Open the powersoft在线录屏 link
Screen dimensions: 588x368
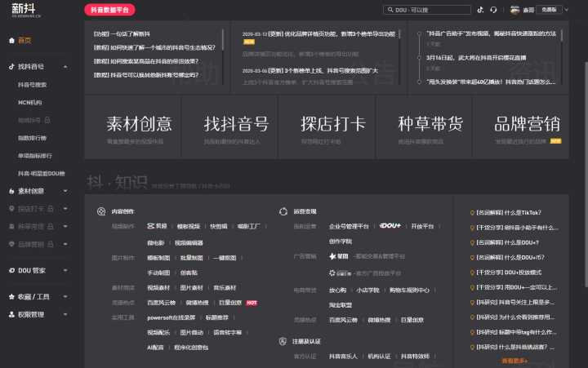pos(171,317)
